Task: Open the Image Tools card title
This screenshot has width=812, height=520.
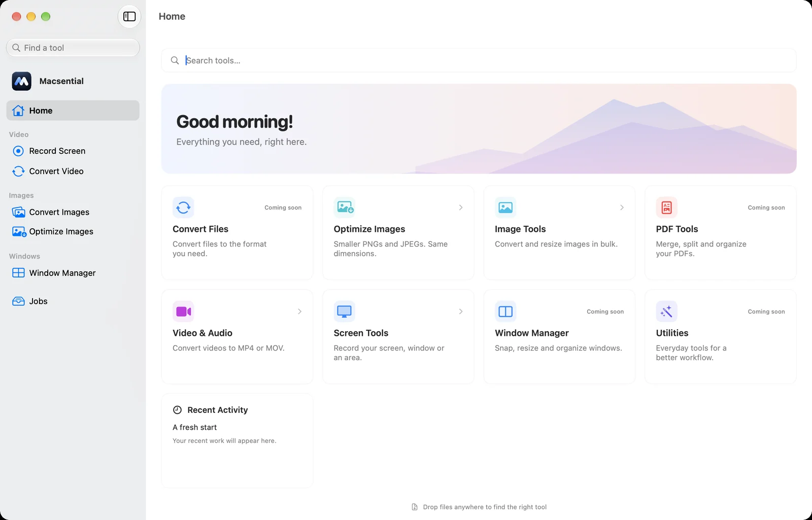Action: pyautogui.click(x=520, y=229)
